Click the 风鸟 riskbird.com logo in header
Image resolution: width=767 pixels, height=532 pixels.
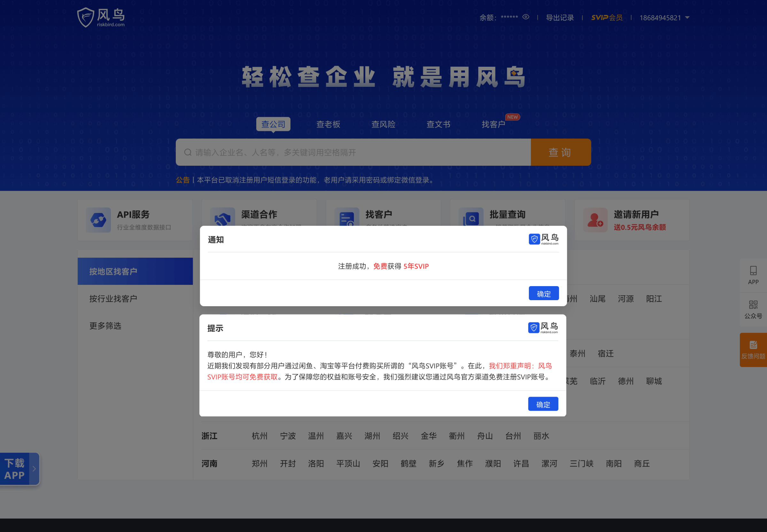(x=101, y=17)
